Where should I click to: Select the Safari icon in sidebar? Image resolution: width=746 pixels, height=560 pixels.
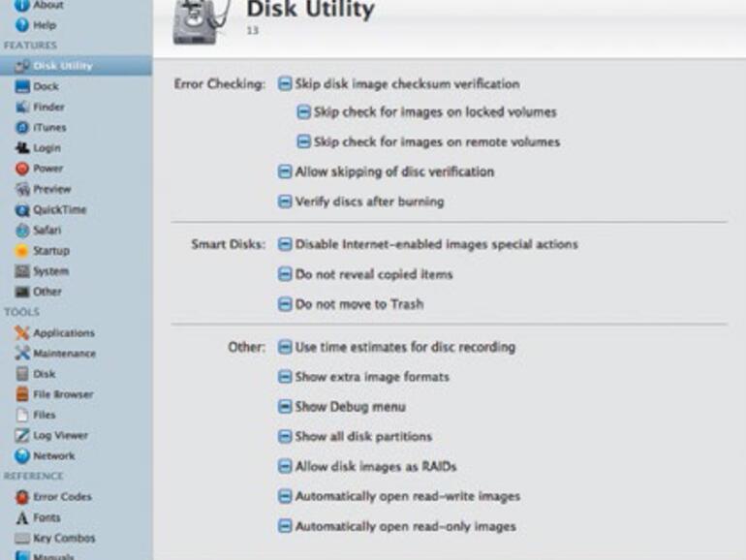point(23,231)
